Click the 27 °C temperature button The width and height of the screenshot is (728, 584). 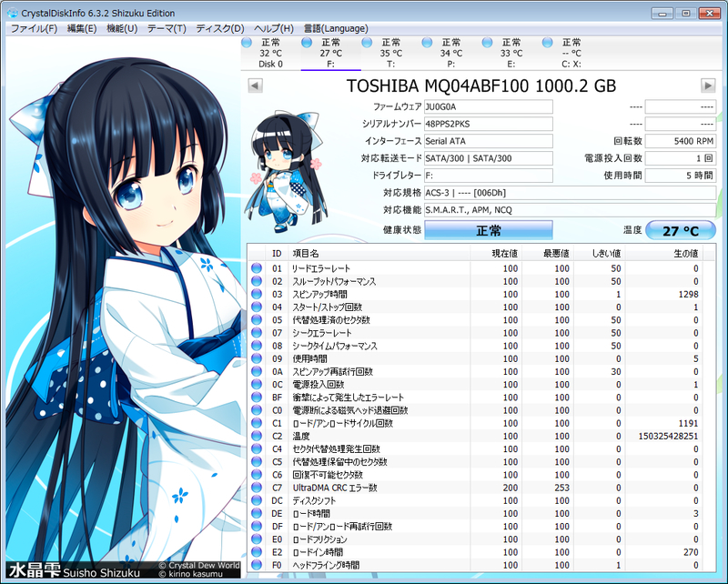click(x=680, y=230)
